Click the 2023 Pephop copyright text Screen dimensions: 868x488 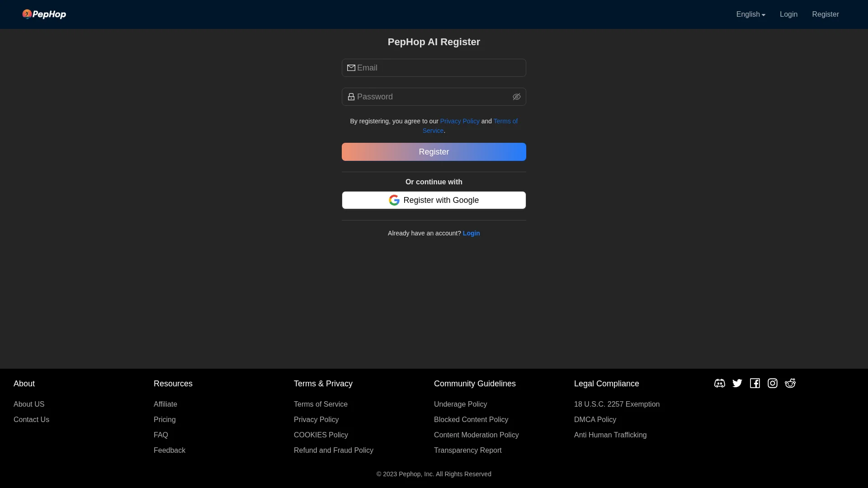coord(434,474)
